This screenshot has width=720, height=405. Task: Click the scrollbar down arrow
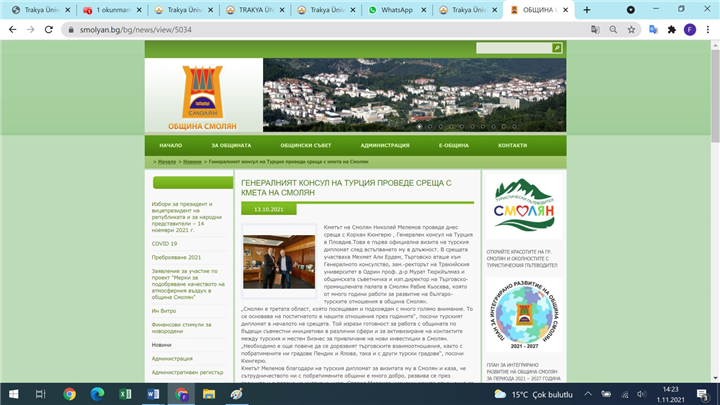tap(715, 378)
